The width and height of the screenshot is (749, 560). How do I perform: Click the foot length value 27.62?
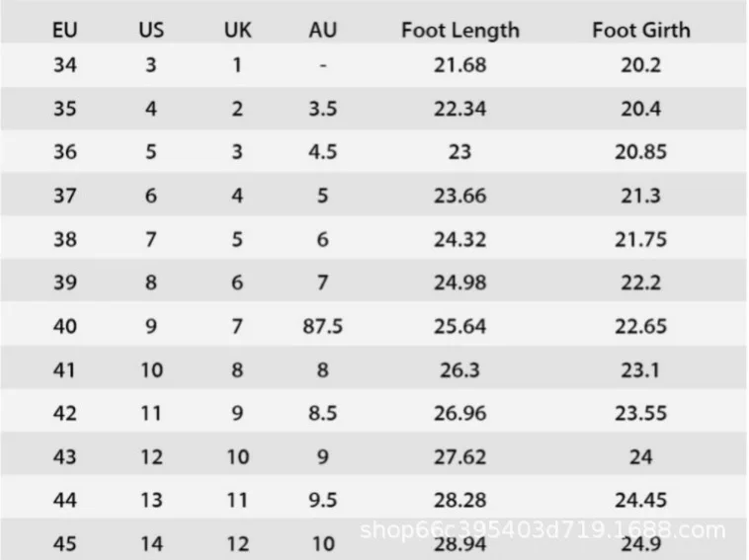459,456
